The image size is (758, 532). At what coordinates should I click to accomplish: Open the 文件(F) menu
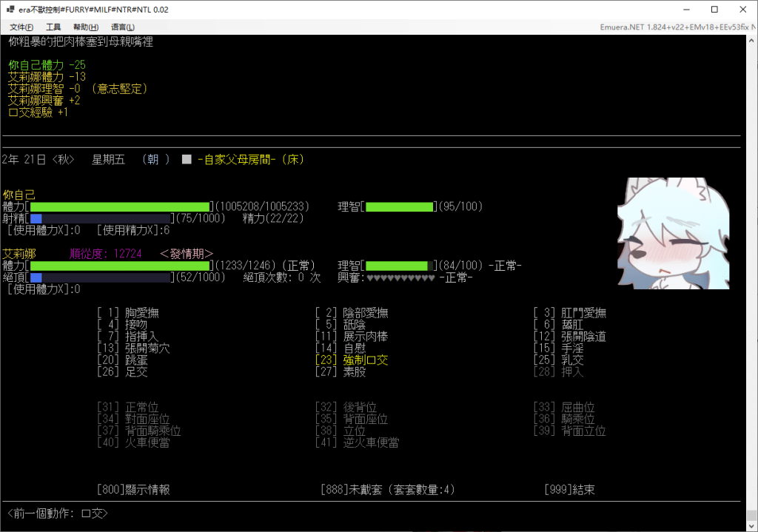tap(21, 27)
